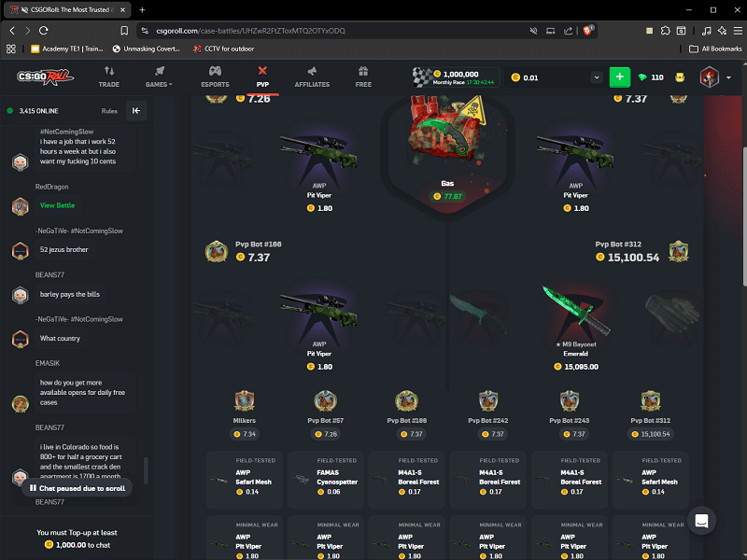The width and height of the screenshot is (747, 560).
Task: Click the green gem icon near 110
Action: point(641,77)
